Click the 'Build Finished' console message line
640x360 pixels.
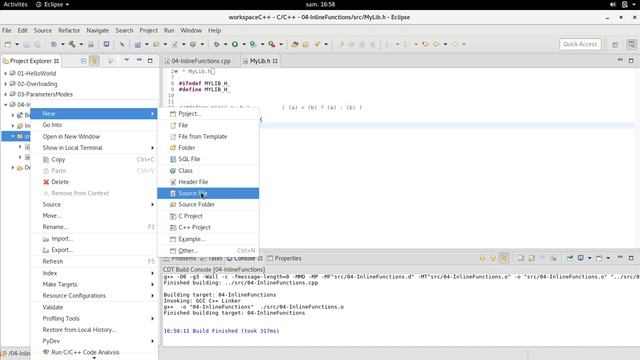point(221,331)
